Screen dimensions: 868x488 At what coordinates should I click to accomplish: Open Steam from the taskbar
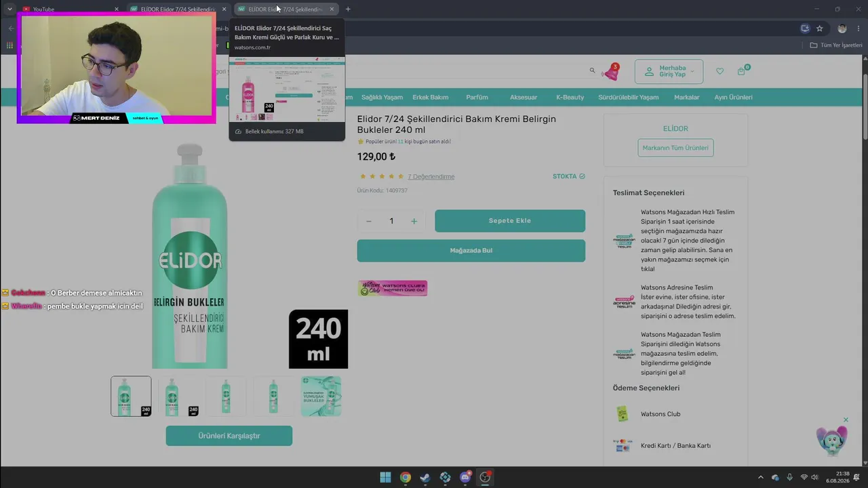tap(425, 477)
